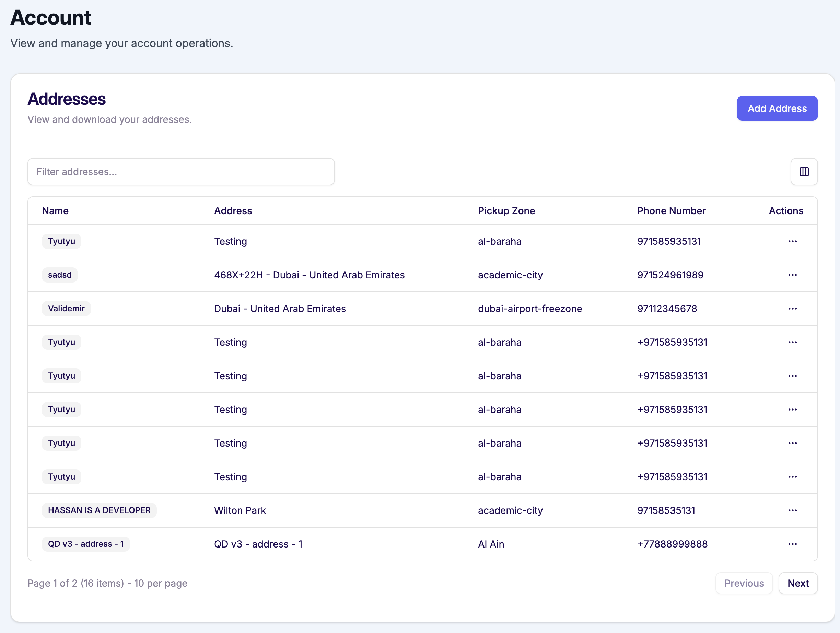Click the Previous page button
Viewport: 840px width, 633px height.
(x=744, y=583)
